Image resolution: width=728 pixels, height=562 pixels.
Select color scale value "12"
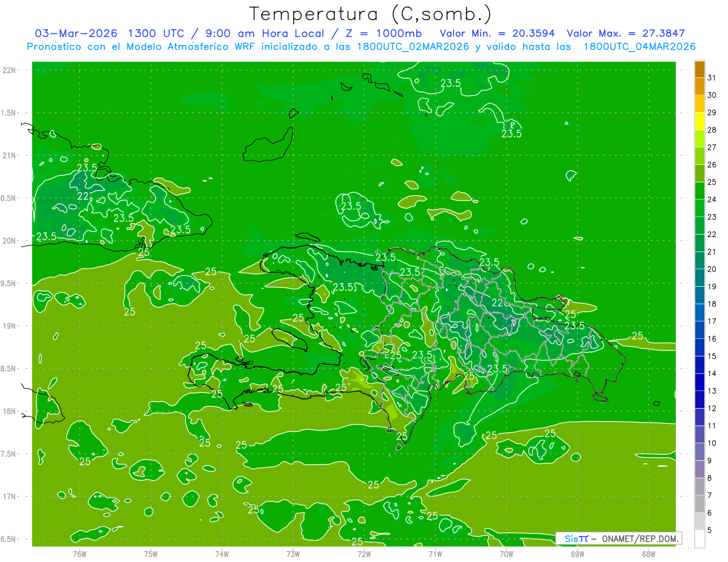click(712, 409)
